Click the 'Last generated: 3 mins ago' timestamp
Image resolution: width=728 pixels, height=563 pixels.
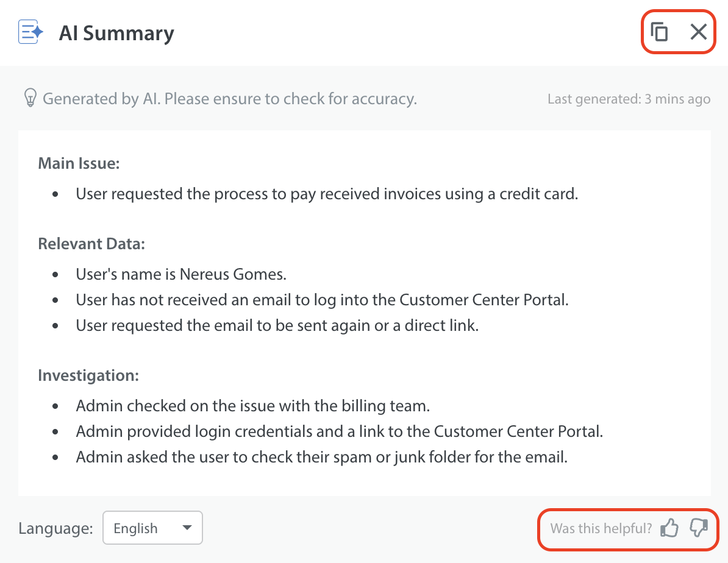point(629,99)
